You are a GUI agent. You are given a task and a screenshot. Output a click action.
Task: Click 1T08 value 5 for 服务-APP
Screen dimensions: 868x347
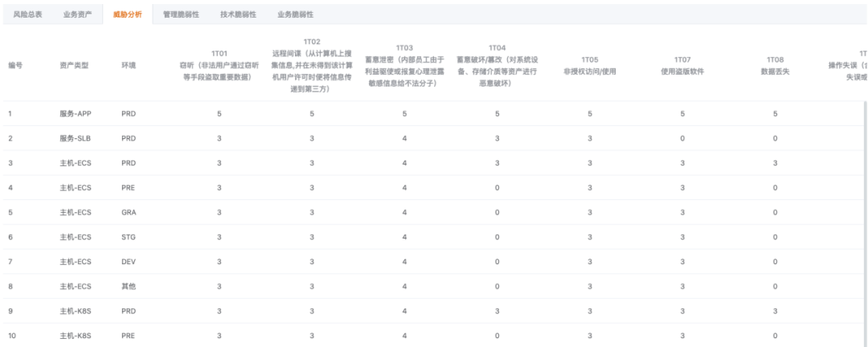point(775,113)
